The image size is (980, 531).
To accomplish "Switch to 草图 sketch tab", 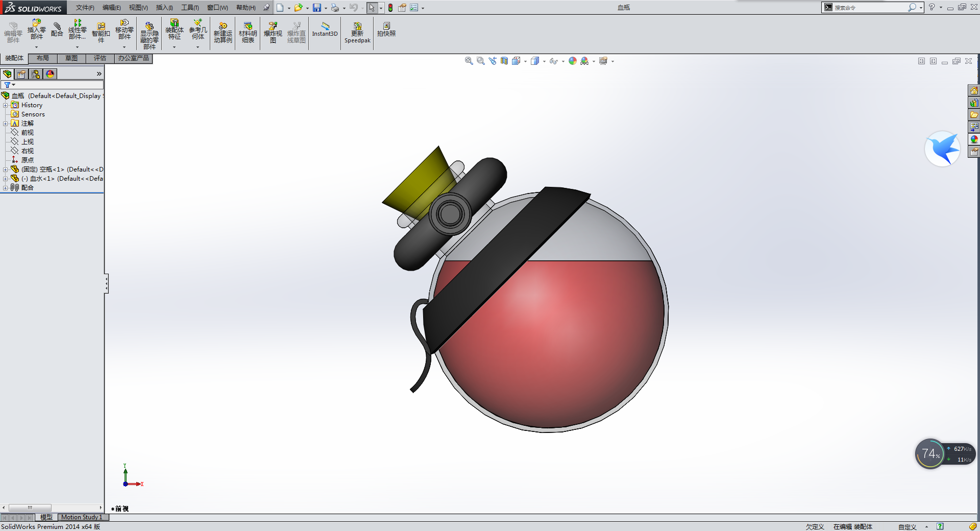I will (x=71, y=58).
